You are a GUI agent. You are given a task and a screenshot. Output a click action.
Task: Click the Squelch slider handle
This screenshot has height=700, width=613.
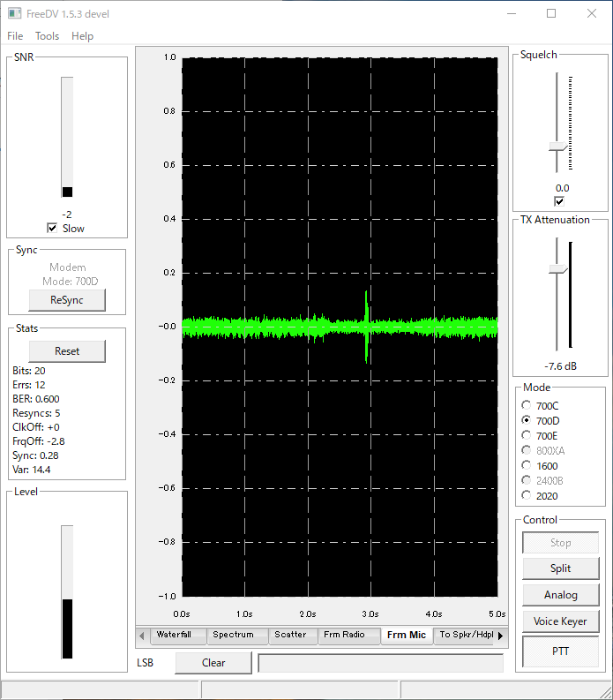(558, 147)
